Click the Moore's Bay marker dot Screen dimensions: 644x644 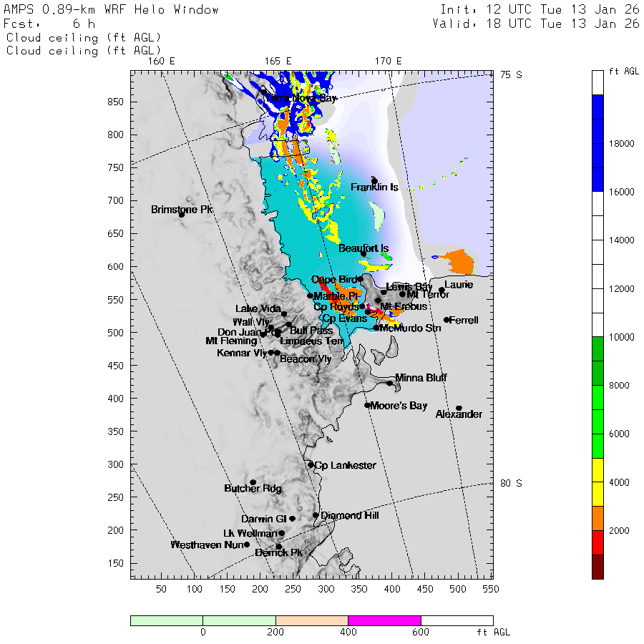(x=367, y=405)
